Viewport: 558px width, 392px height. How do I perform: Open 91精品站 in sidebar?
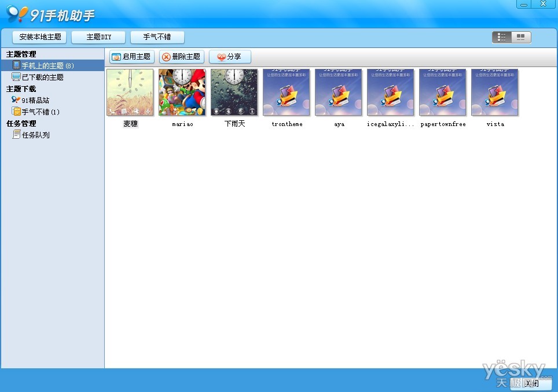coord(35,100)
